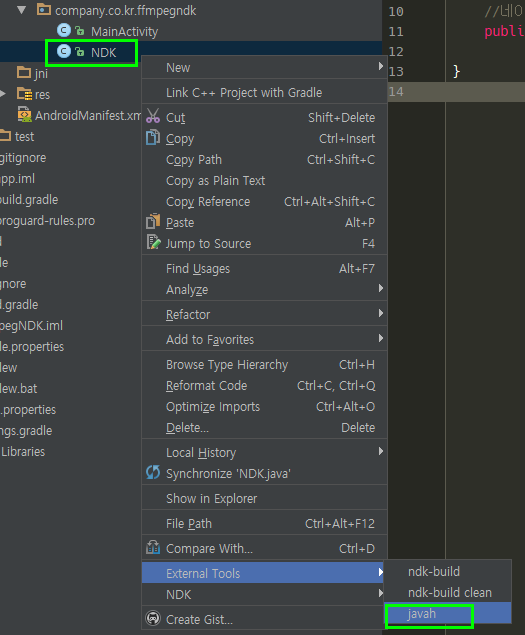
Task: Select proguard-rules.pro file
Action: [47, 220]
